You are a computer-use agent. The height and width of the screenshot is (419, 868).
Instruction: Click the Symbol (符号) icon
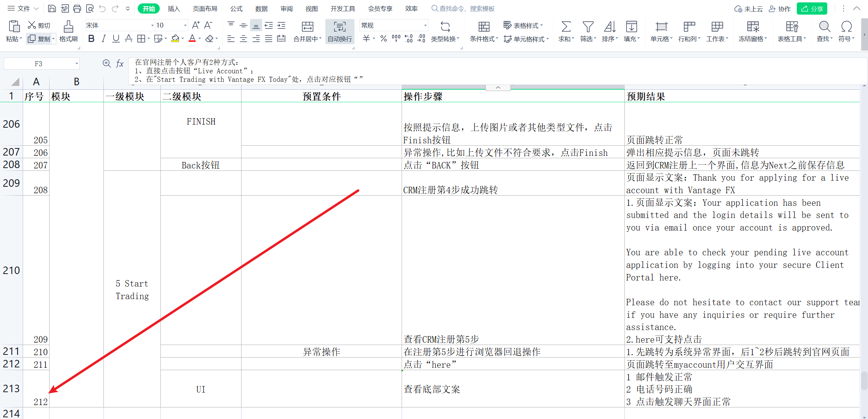(x=846, y=26)
